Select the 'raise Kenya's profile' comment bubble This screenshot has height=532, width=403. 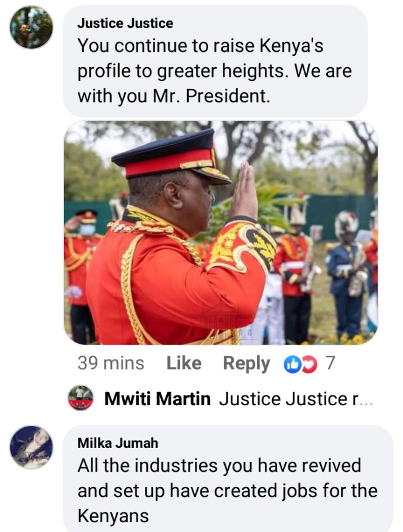point(216,62)
